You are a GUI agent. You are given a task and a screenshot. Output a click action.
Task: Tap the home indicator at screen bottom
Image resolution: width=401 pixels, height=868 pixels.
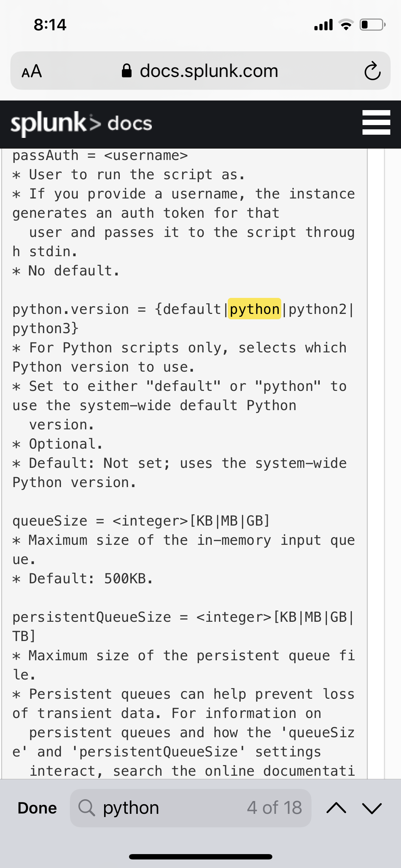[x=200, y=857]
